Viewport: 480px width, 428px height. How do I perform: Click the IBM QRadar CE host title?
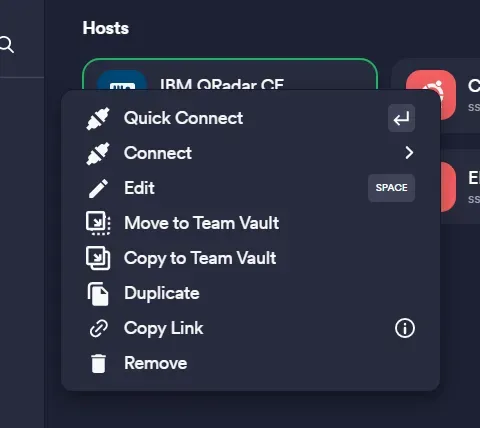pyautogui.click(x=222, y=84)
